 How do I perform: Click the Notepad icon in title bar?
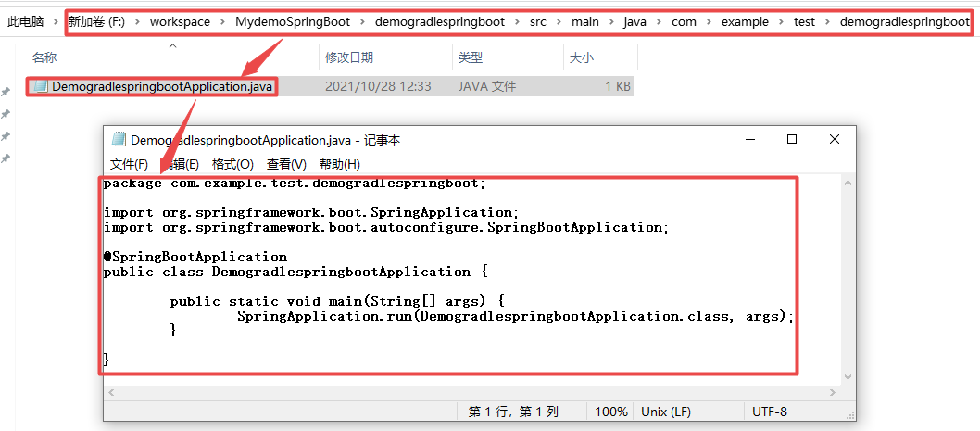point(119,140)
